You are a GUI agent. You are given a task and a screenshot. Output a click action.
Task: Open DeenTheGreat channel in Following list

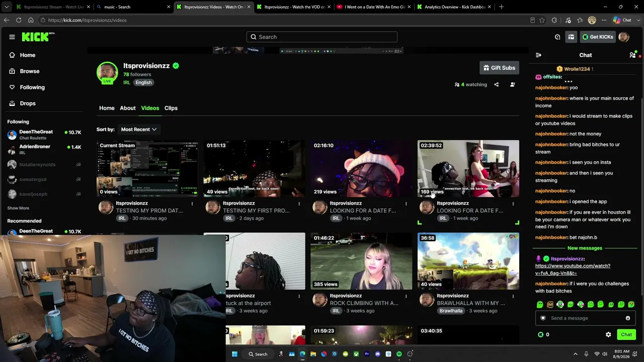click(x=44, y=135)
